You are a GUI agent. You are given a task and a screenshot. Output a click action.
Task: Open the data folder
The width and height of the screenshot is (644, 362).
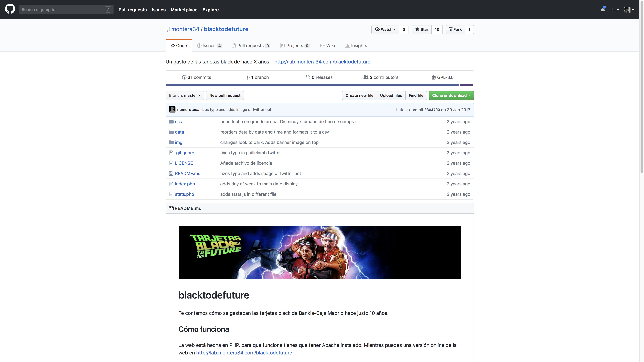(179, 132)
